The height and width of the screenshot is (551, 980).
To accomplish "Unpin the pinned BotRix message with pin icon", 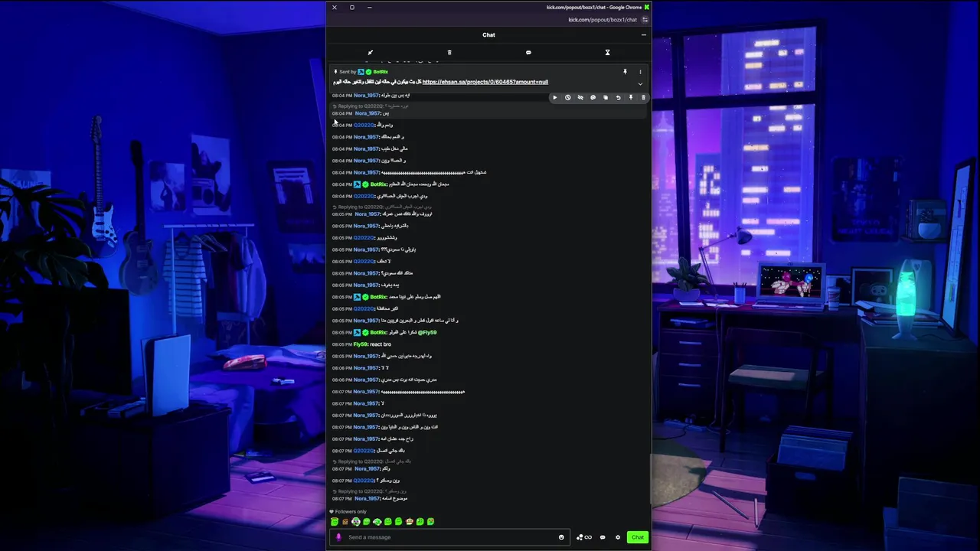I will tap(625, 72).
